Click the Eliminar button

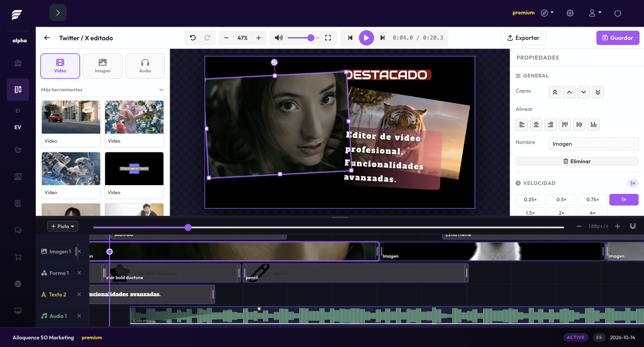tap(577, 161)
